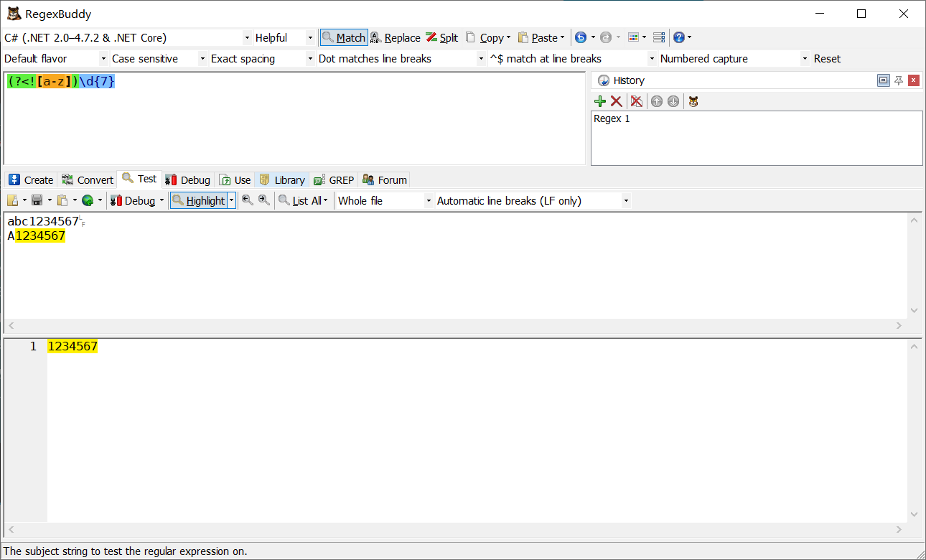
Task: Click the History clock icon
Action: coord(604,80)
